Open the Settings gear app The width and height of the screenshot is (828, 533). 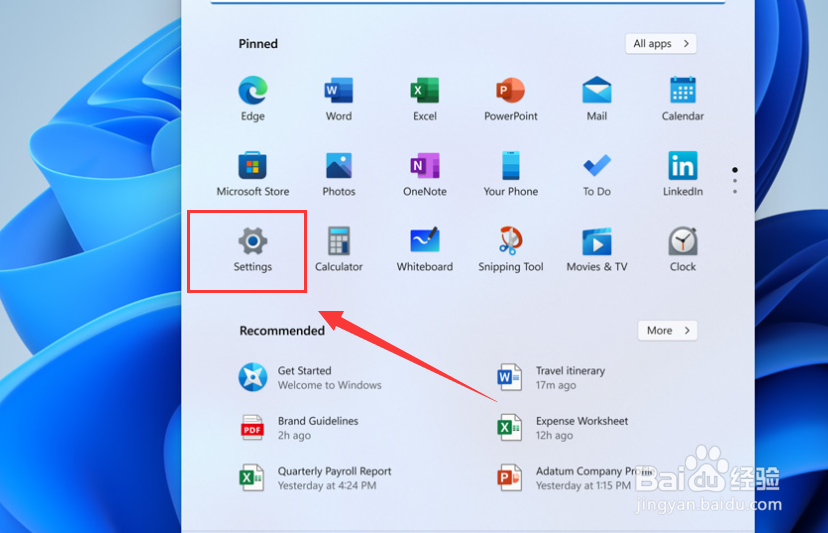pyautogui.click(x=253, y=250)
